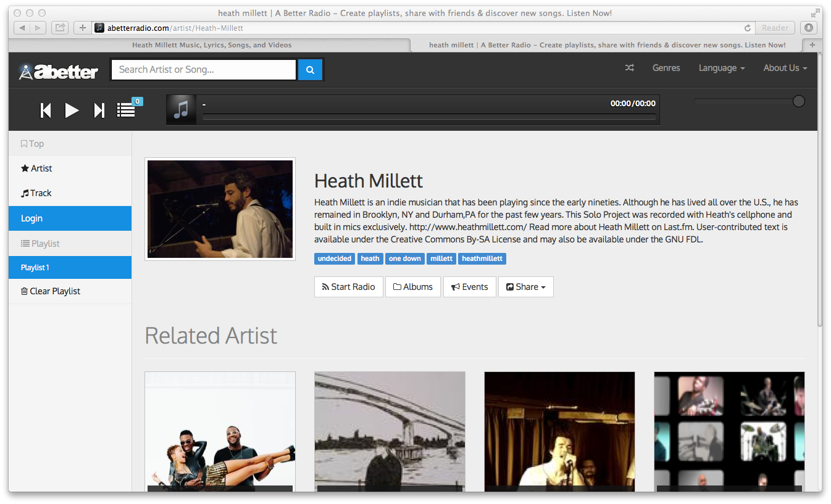Adjust the volume slider knob

[798, 101]
